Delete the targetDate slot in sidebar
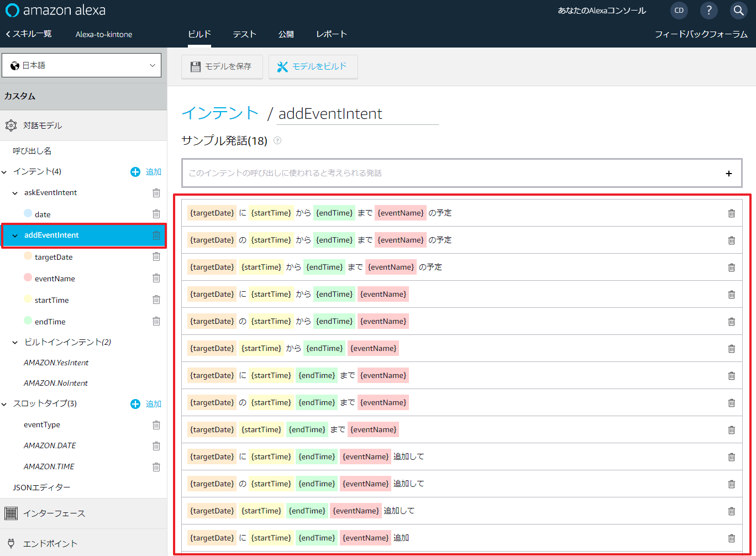The image size is (756, 556). (x=156, y=256)
